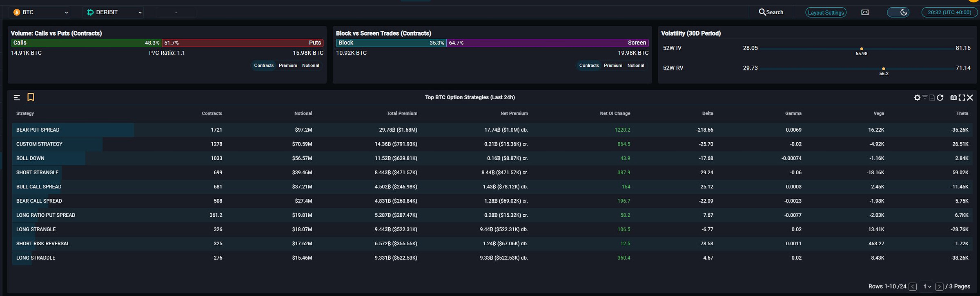
Task: Sort by the Gamma column header
Action: [793, 113]
